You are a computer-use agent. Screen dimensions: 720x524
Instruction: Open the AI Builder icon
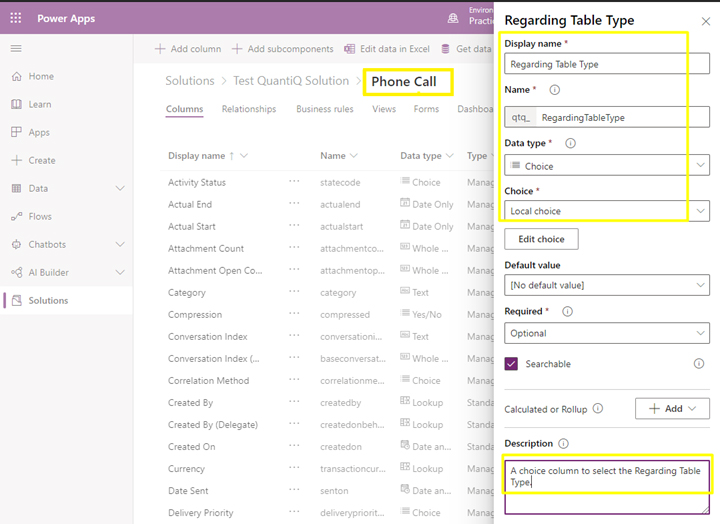tap(17, 272)
